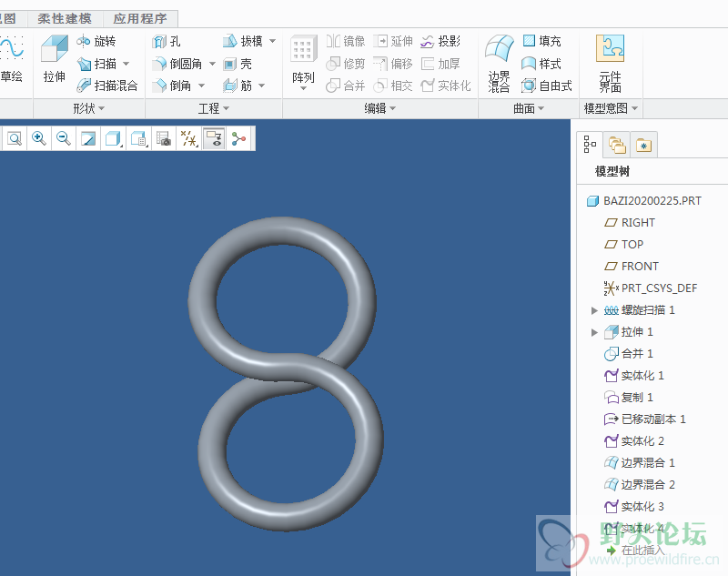Select the RIGHT datum plane
Image resolution: width=728 pixels, height=576 pixels.
pos(629,223)
